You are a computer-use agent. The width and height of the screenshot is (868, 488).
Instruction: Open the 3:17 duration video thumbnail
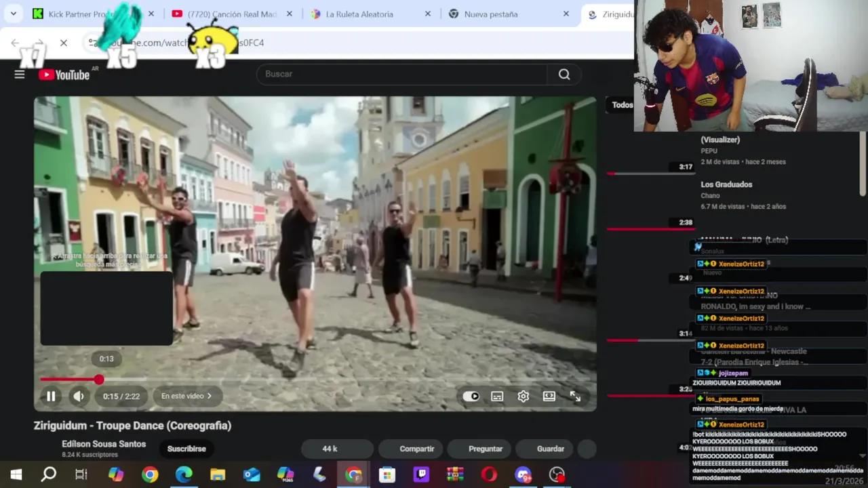click(x=651, y=155)
